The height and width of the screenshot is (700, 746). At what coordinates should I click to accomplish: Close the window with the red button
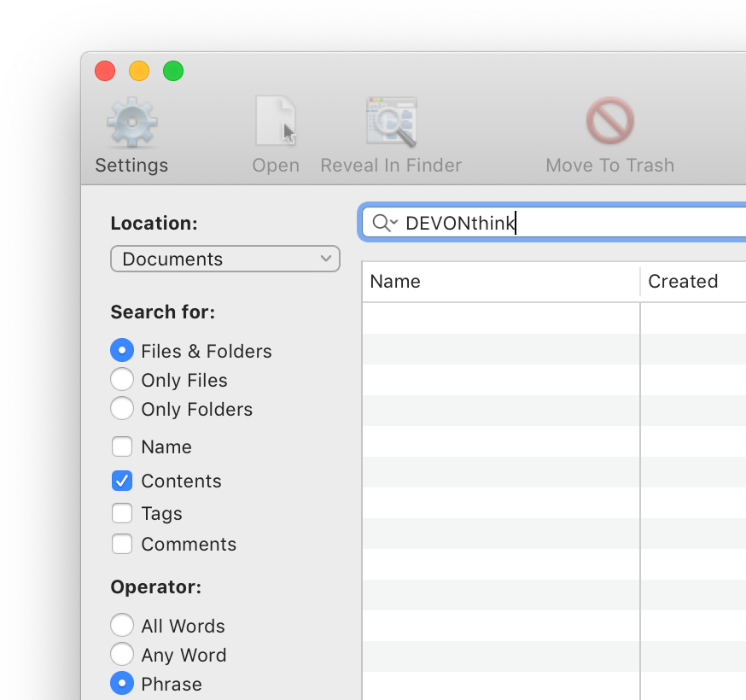105,72
